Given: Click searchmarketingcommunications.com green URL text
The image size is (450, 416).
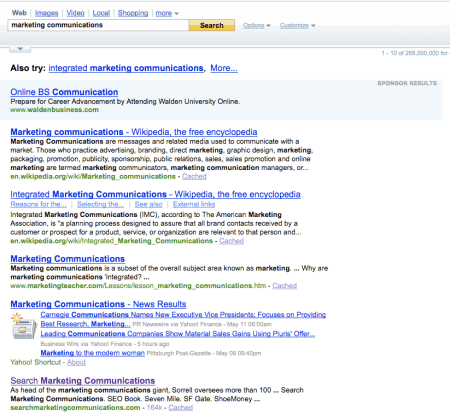Looking at the screenshot, I should 75,408.
